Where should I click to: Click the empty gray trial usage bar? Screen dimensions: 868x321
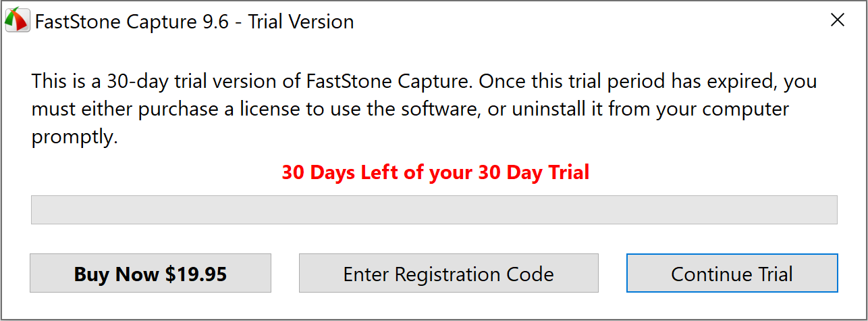click(x=434, y=209)
